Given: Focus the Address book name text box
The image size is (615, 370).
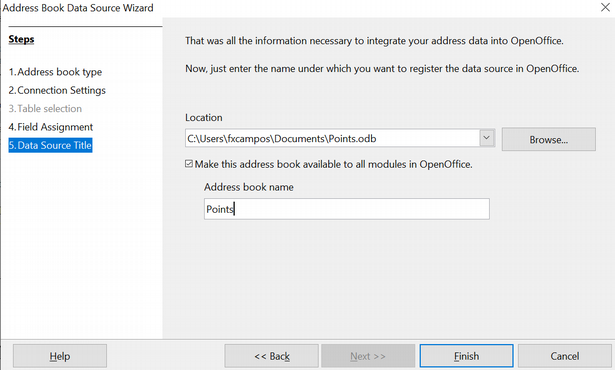Looking at the screenshot, I should [x=346, y=209].
